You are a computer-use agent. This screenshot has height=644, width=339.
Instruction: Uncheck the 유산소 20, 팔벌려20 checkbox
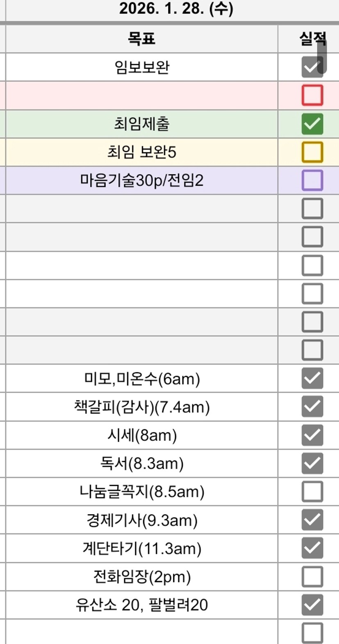coord(312,605)
